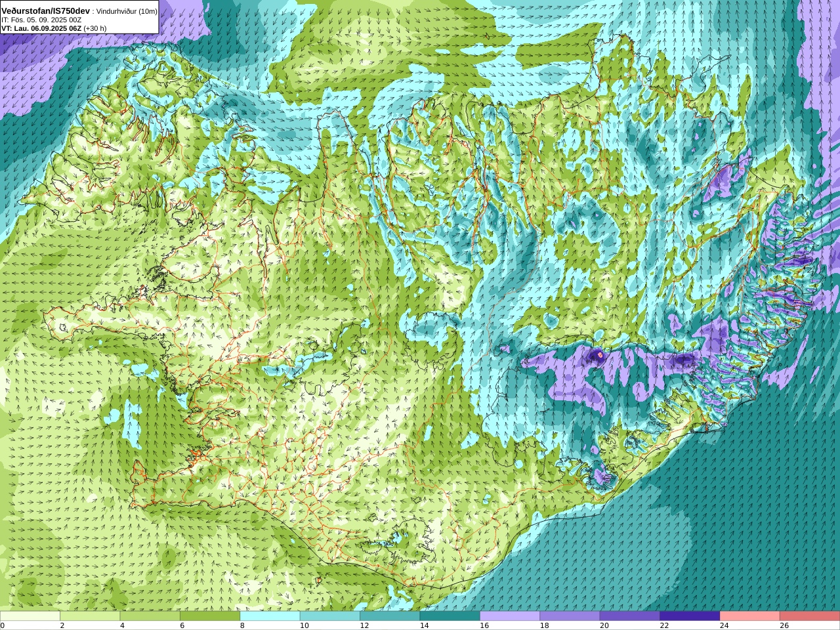Image resolution: width=840 pixels, height=630 pixels.
Task: Click the legend value label '22'
Action: [x=664, y=625]
